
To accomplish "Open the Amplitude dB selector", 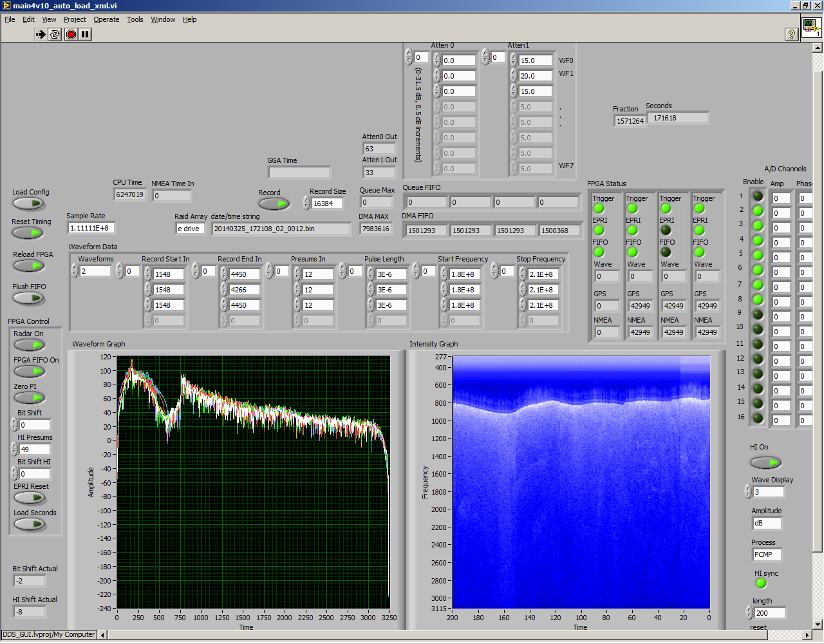I will click(x=767, y=524).
